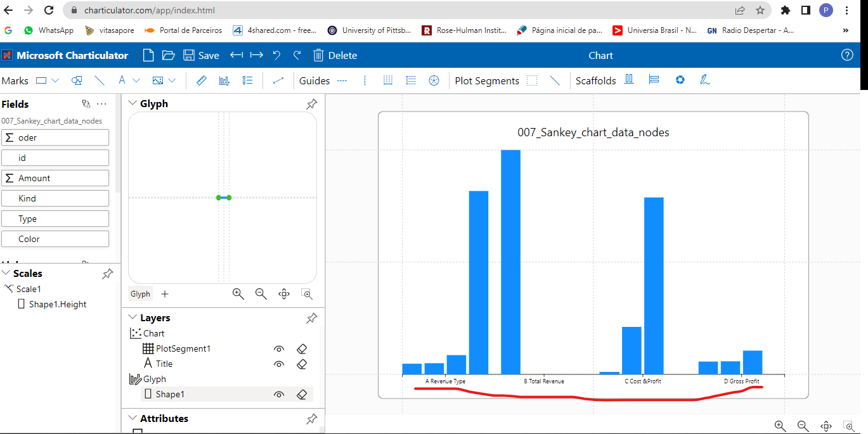Image resolution: width=868 pixels, height=434 pixels.
Task: Collapse the Attributes panel chevron
Action: 133,418
